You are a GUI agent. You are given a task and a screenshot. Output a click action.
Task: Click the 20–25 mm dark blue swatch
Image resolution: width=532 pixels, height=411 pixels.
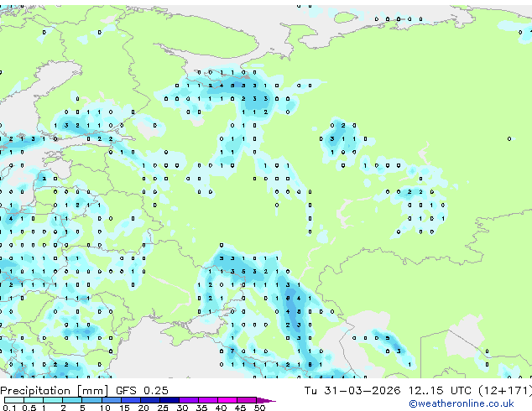[149, 400]
